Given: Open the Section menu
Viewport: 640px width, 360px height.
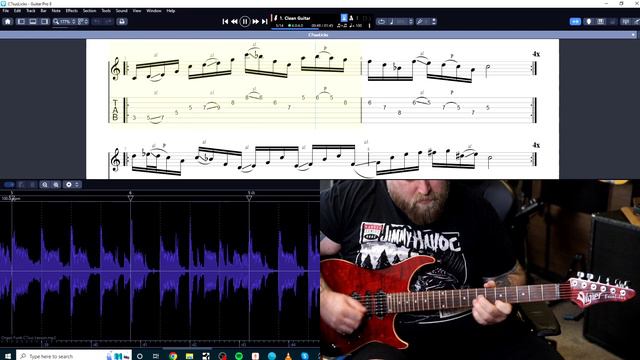Looking at the screenshot, I should click(89, 11).
